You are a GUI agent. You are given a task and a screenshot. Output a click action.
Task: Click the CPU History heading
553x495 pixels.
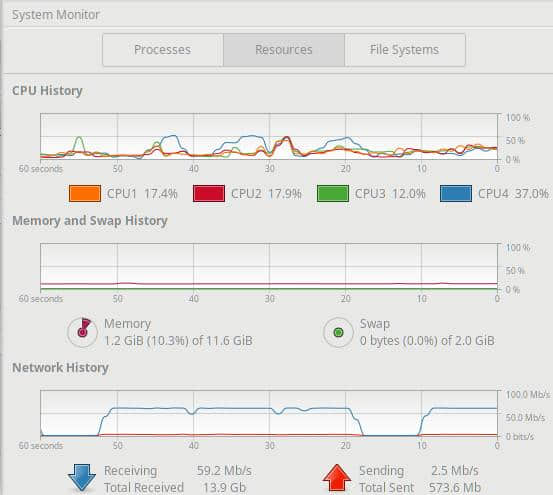(x=47, y=91)
